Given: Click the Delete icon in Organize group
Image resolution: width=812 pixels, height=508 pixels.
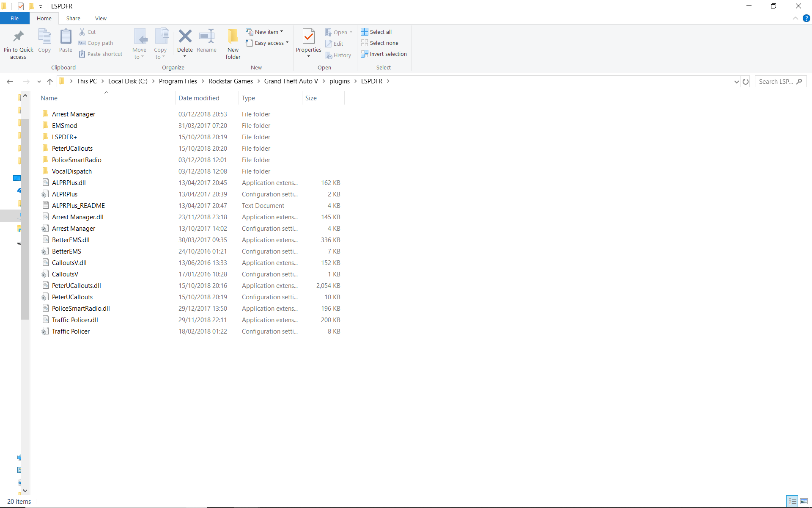Looking at the screenshot, I should [x=185, y=36].
